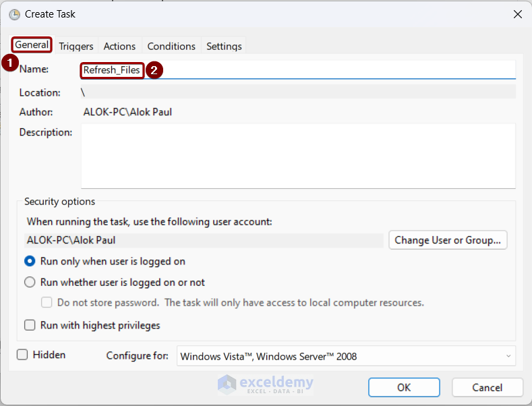Open the Triggers tab
Screen dimensions: 532x406
pyautogui.click(x=76, y=46)
